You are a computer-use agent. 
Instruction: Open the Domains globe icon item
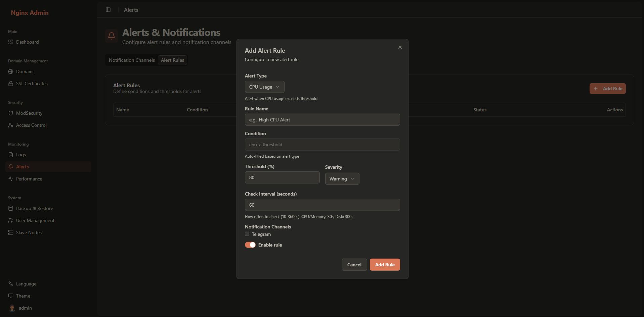point(25,71)
